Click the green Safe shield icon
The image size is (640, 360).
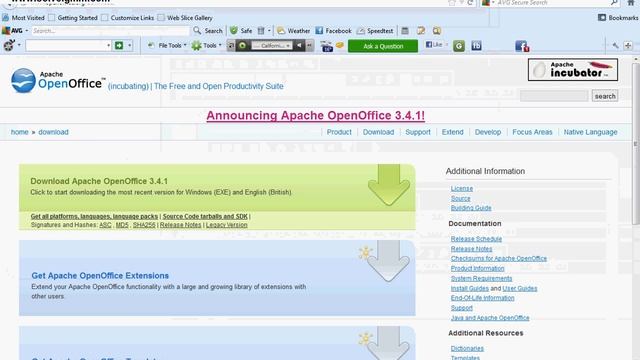pyautogui.click(x=233, y=31)
